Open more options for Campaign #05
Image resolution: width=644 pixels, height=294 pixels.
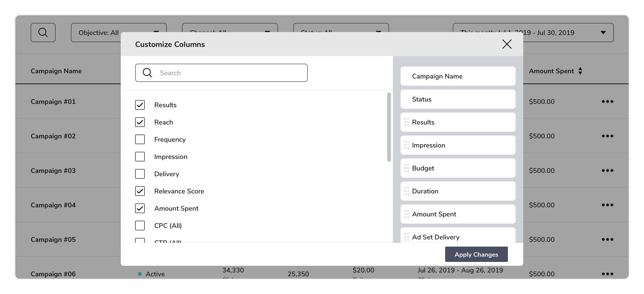[x=608, y=239]
